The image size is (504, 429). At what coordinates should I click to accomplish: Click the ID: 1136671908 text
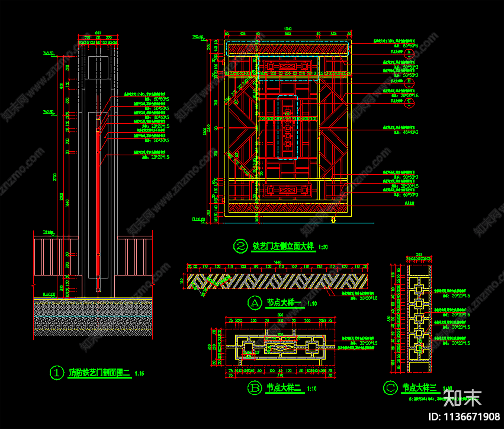(464, 417)
